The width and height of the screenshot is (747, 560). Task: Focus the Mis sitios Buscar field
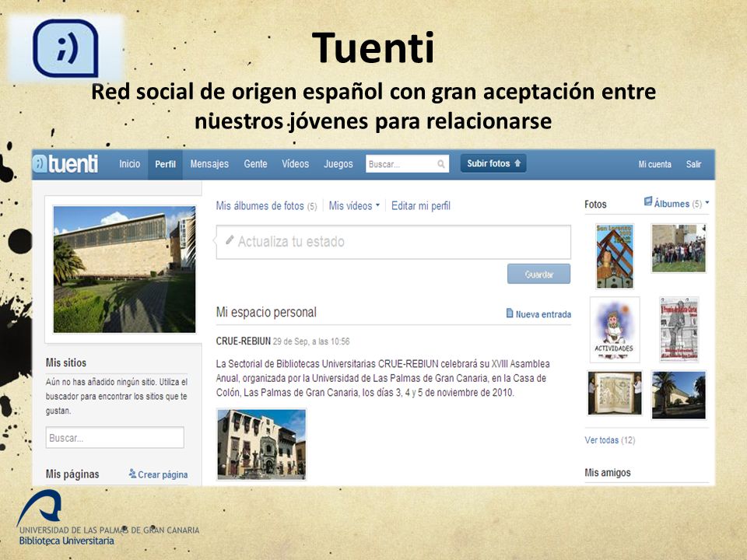[115, 438]
